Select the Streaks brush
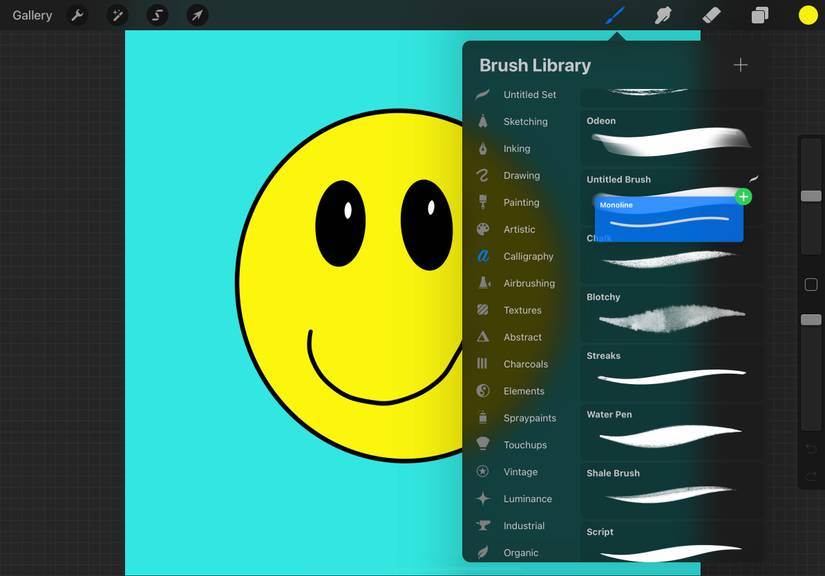 click(671, 372)
